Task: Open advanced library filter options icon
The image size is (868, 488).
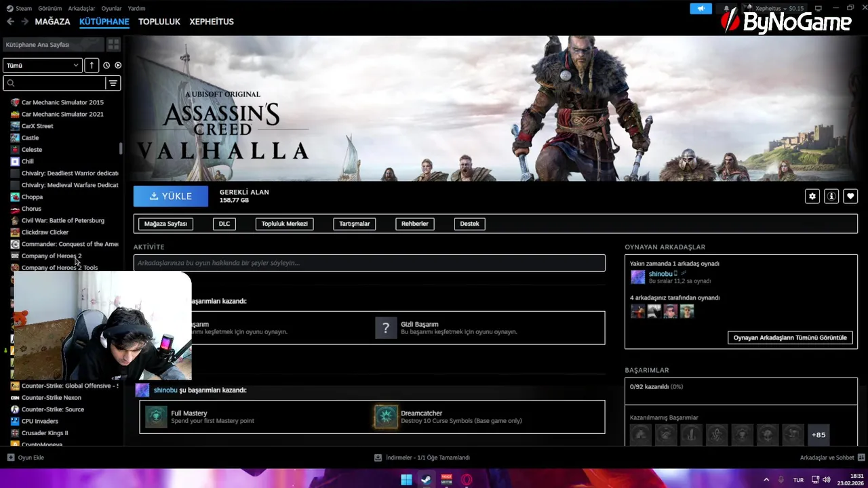Action: click(113, 83)
